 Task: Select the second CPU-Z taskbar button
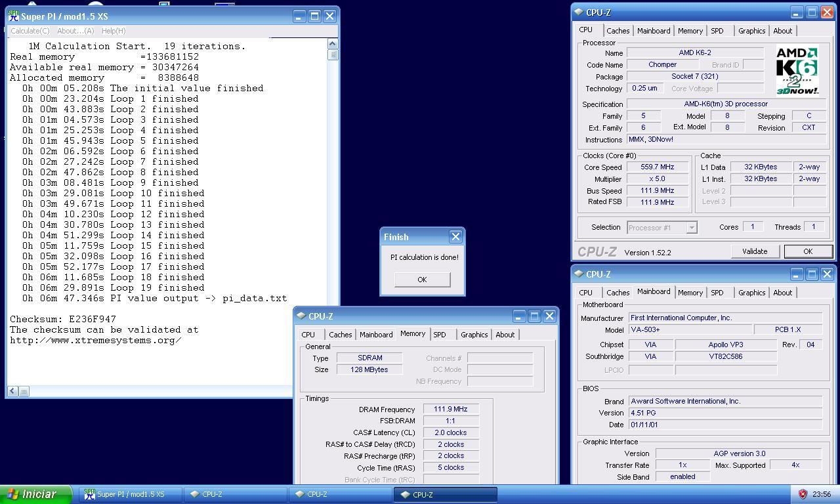click(340, 494)
